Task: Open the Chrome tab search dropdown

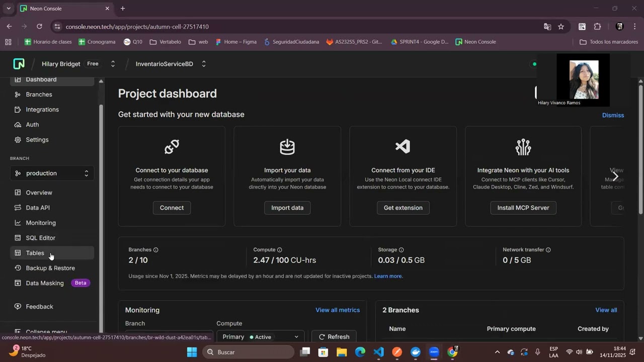Action: point(9,9)
